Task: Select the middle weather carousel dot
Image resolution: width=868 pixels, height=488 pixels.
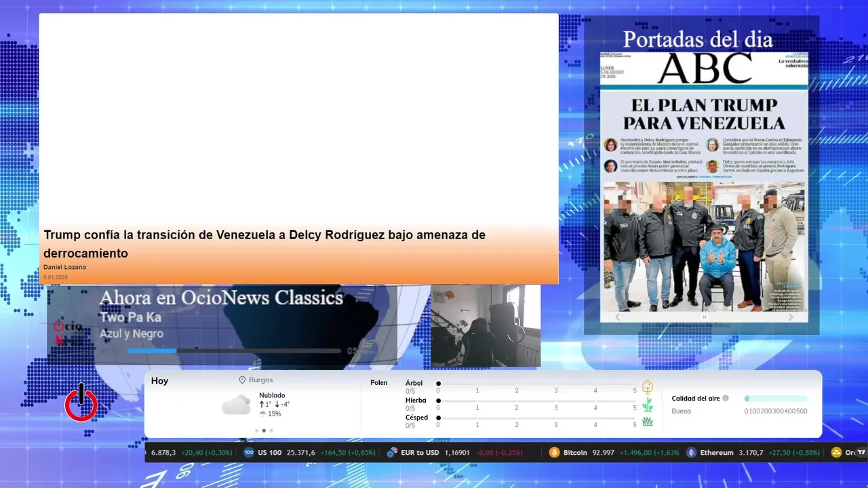Action: [x=264, y=430]
